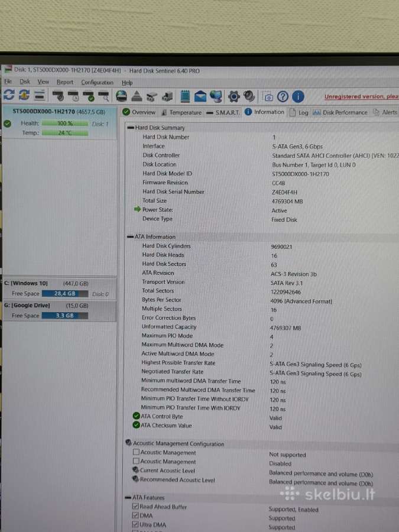The width and height of the screenshot is (399, 532).
Task: Toggle the Ultra DMA checkbox
Action: pyautogui.click(x=135, y=524)
